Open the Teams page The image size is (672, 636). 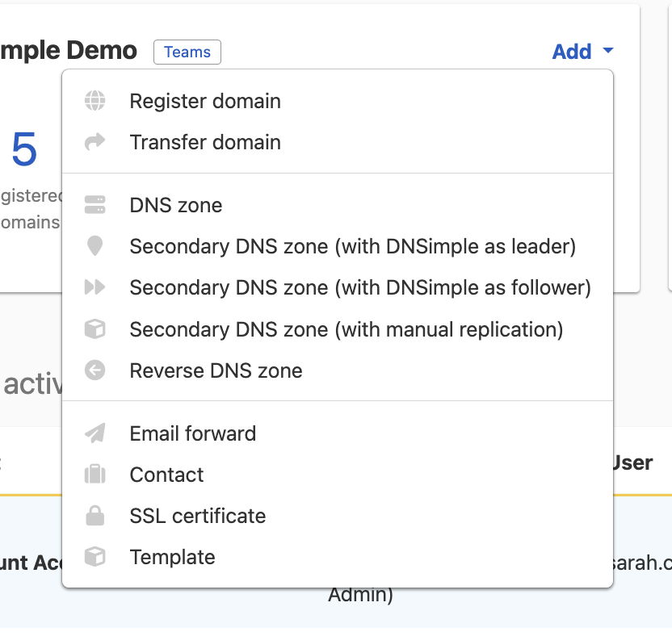(187, 52)
